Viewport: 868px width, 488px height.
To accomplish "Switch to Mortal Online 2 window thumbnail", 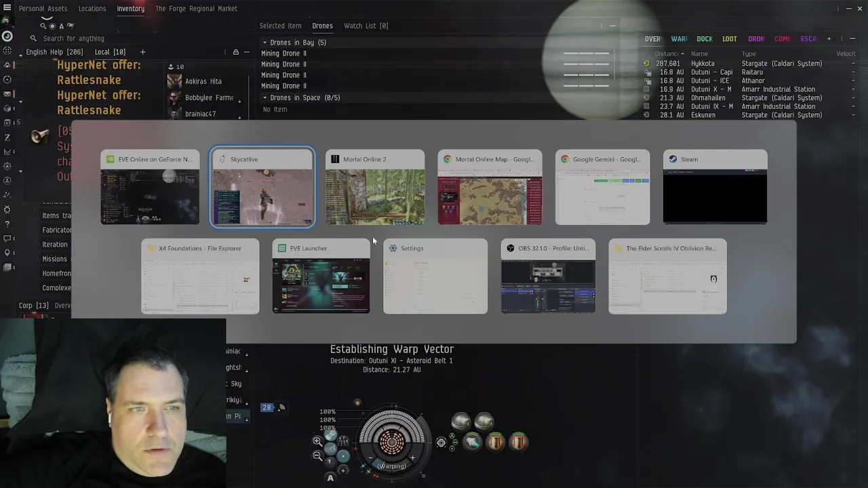I will click(x=375, y=187).
